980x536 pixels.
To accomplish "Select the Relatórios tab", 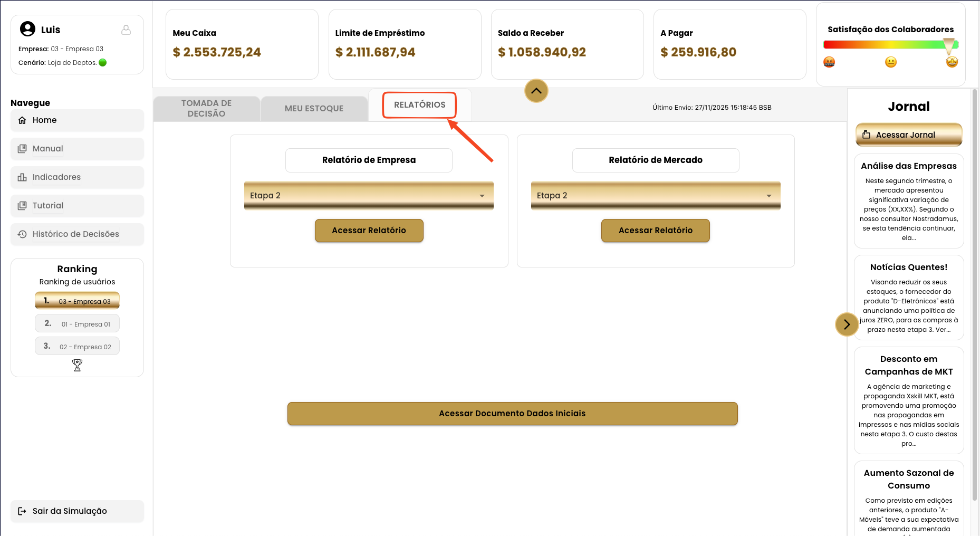I will (420, 105).
